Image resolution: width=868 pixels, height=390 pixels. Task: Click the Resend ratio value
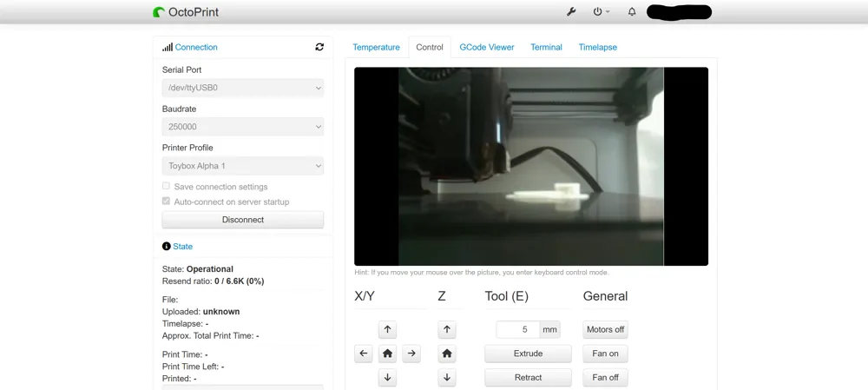(x=240, y=281)
